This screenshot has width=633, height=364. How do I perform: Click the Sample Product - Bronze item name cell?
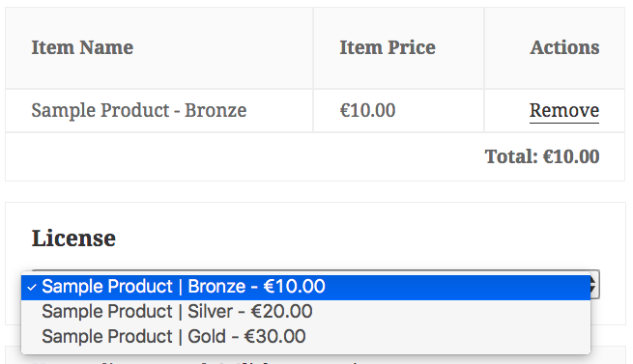[139, 110]
